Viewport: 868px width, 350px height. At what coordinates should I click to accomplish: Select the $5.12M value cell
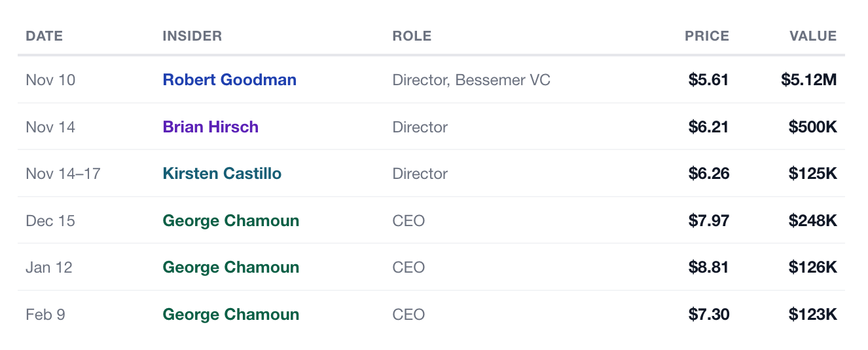(x=808, y=80)
